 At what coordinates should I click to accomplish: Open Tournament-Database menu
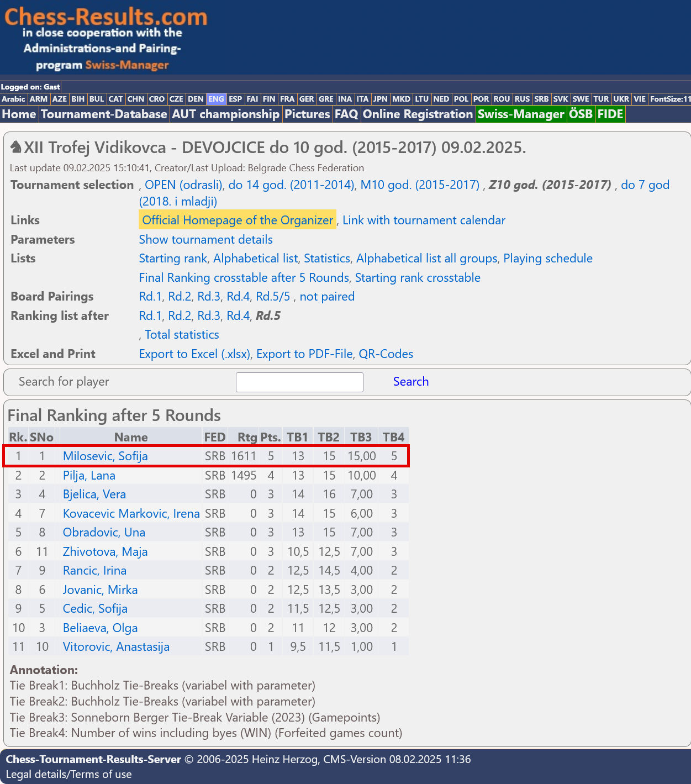pyautogui.click(x=104, y=114)
